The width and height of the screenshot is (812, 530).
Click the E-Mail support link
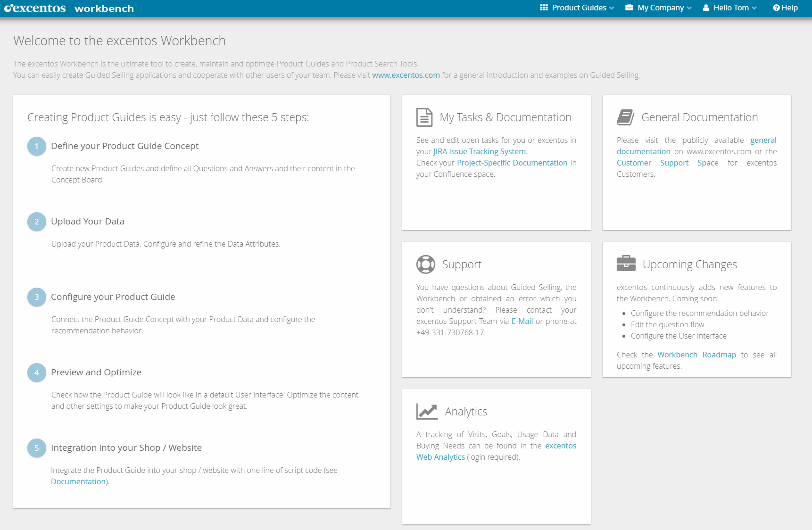pyautogui.click(x=522, y=321)
